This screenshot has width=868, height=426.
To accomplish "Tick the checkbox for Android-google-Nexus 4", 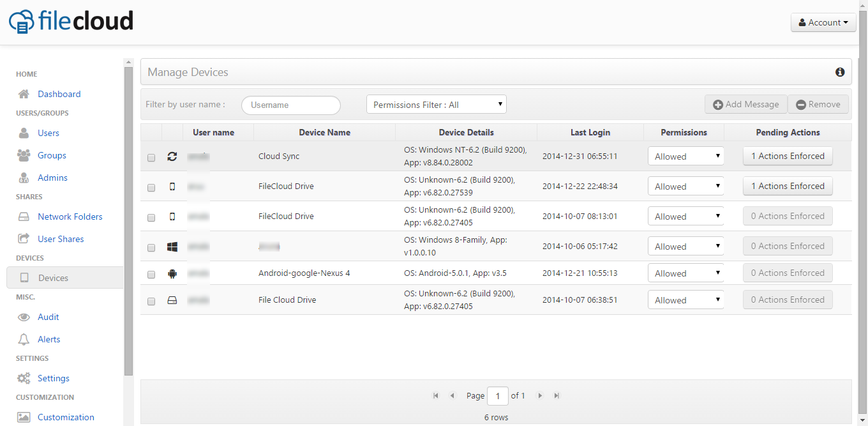I will tap(151, 275).
